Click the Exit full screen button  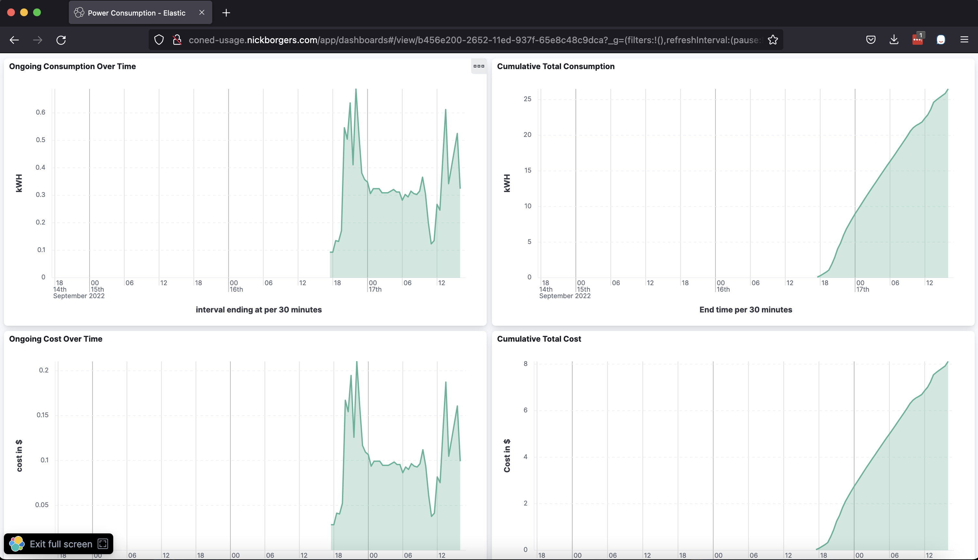point(62,544)
